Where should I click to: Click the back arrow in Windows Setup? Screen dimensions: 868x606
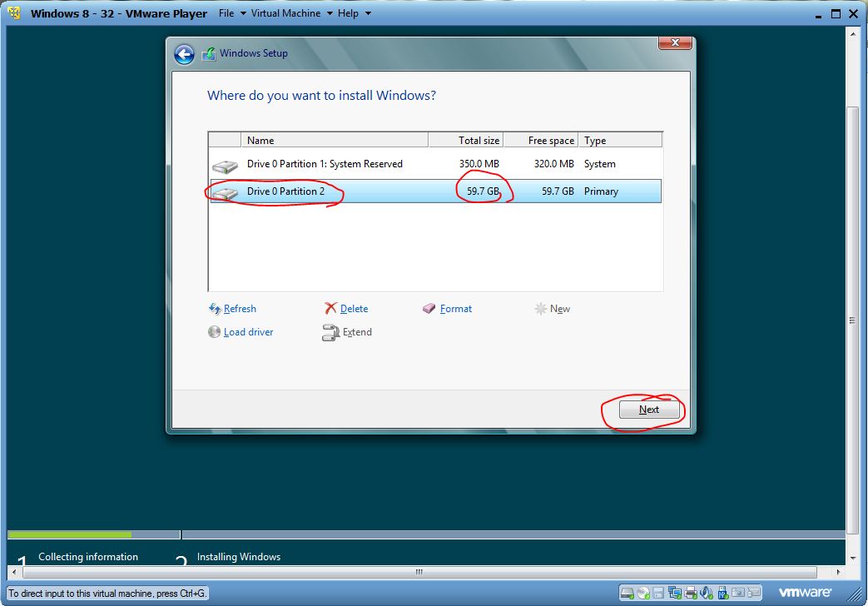(185, 54)
